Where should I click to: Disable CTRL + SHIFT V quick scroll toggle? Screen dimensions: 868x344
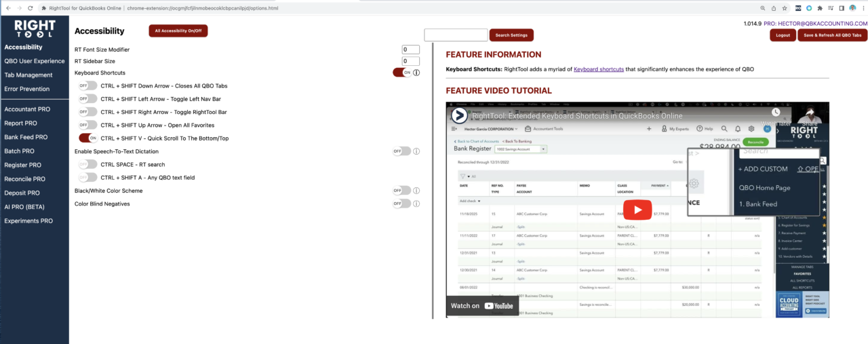coord(87,138)
